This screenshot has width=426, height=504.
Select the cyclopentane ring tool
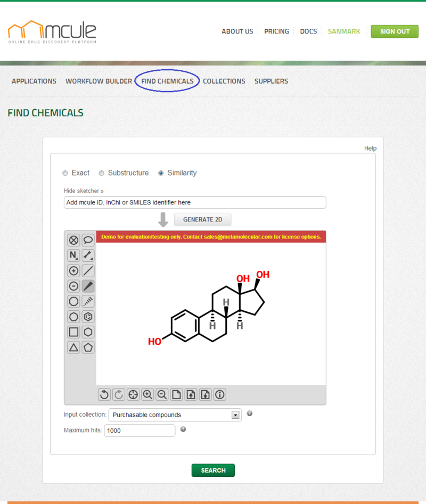tap(88, 348)
